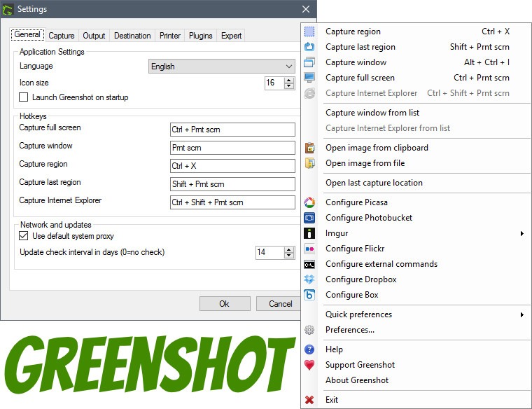Open the Printer tab
Screen dimensions: 532x409
click(170, 36)
